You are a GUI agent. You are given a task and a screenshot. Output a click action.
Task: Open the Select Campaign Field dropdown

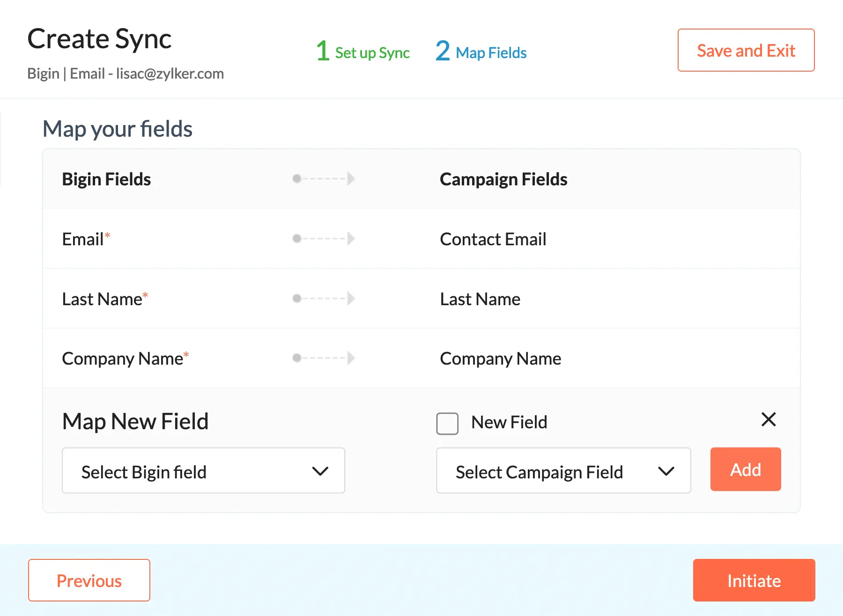(563, 470)
